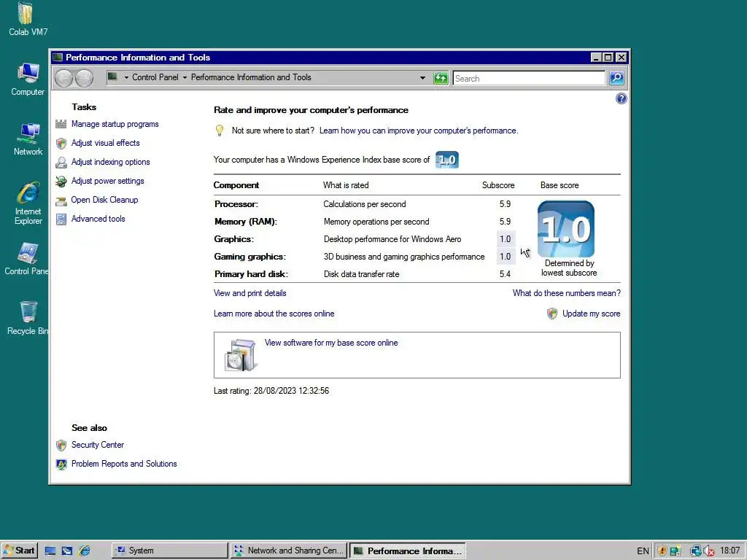
Task: Click the shield icon beside Security Center
Action: 61,446
